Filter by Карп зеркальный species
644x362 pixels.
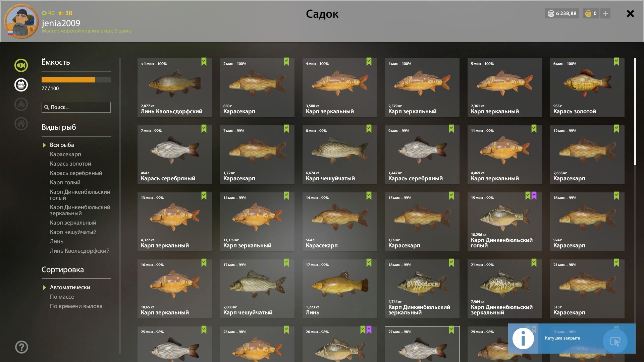[x=73, y=223]
